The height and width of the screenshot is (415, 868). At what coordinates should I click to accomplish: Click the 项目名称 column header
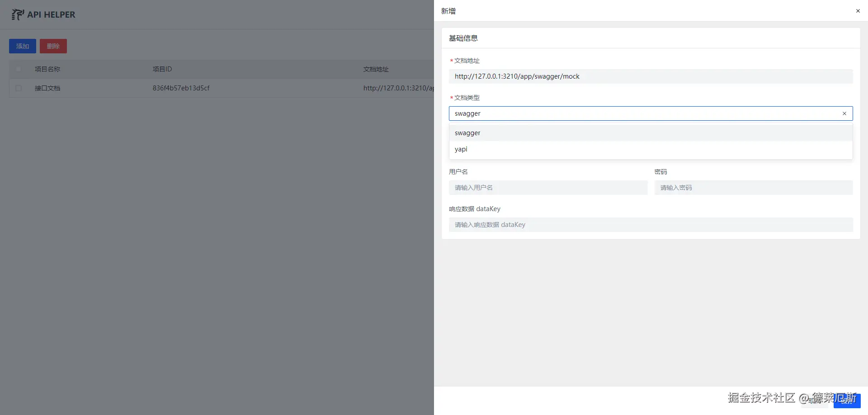[47, 69]
